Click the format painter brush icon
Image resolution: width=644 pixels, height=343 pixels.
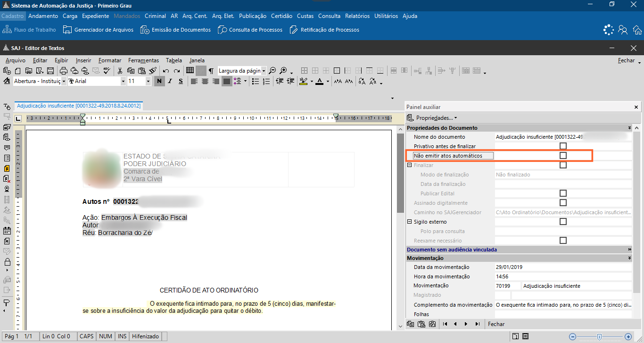[x=152, y=71]
